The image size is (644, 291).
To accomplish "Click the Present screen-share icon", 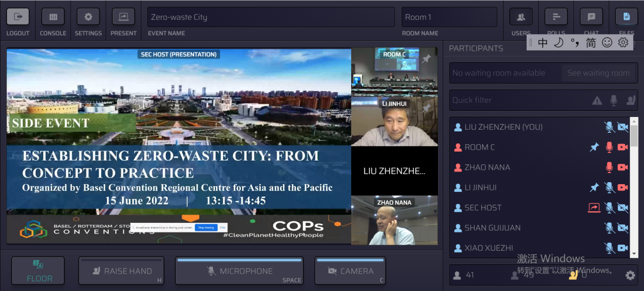I will click(x=124, y=17).
